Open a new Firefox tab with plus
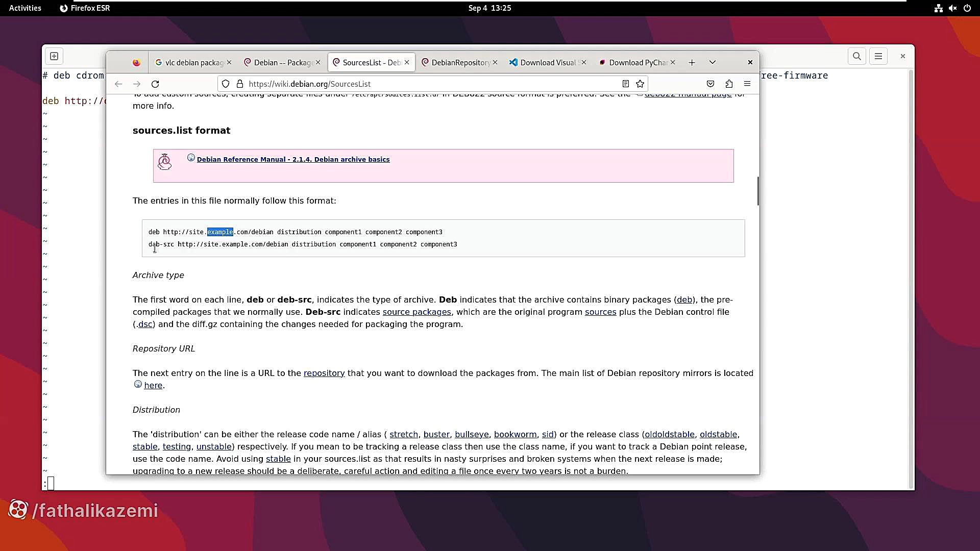 (x=692, y=62)
